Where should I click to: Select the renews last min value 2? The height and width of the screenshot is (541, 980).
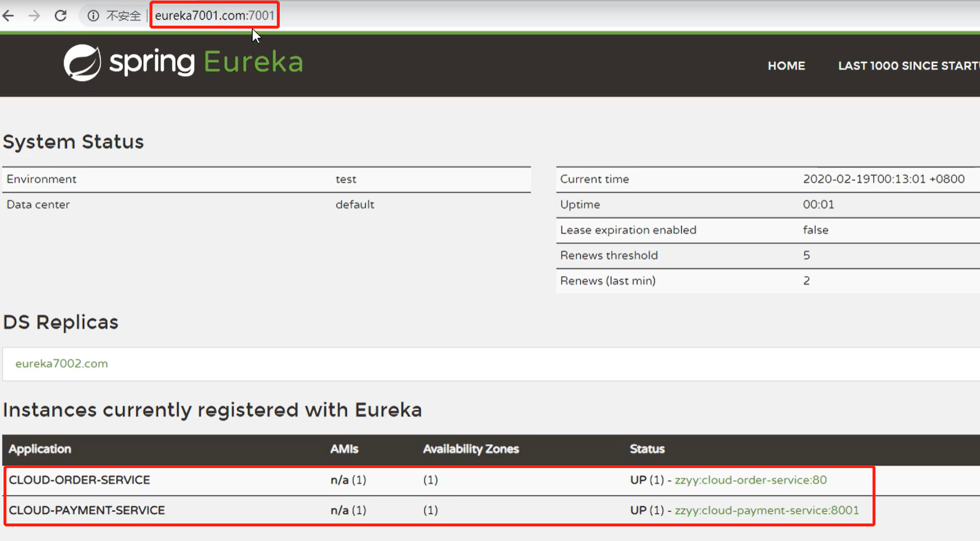click(x=807, y=281)
